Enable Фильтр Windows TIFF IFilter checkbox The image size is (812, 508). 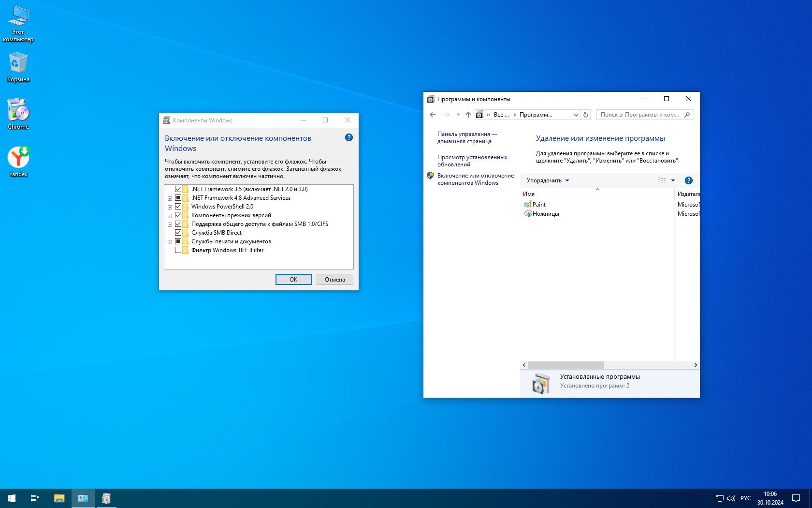178,250
